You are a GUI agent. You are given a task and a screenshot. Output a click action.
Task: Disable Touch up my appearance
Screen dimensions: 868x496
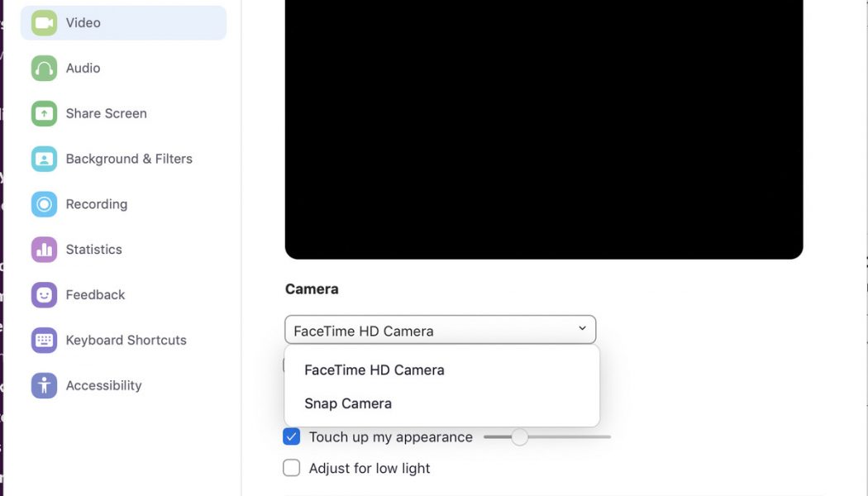pos(291,436)
